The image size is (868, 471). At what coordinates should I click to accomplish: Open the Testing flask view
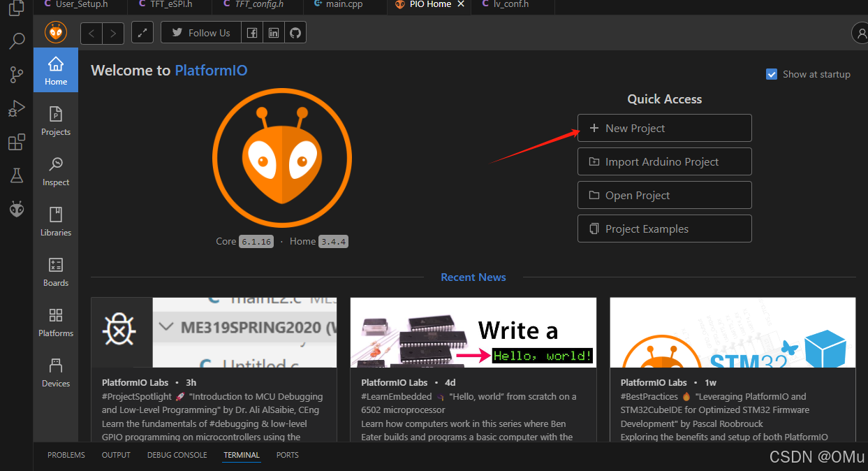[x=17, y=175]
